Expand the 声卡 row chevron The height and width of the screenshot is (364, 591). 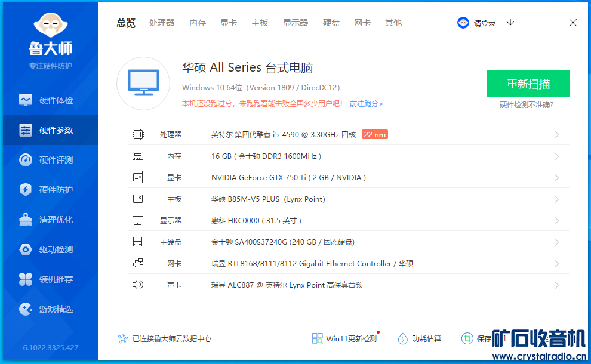(x=557, y=285)
